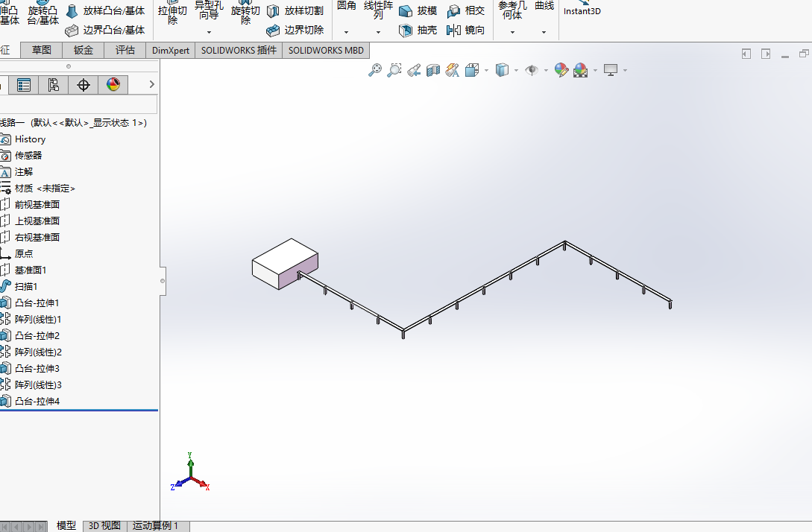Open the ConfigurationManager panel tab
The width and height of the screenshot is (812, 532).
tap(54, 85)
